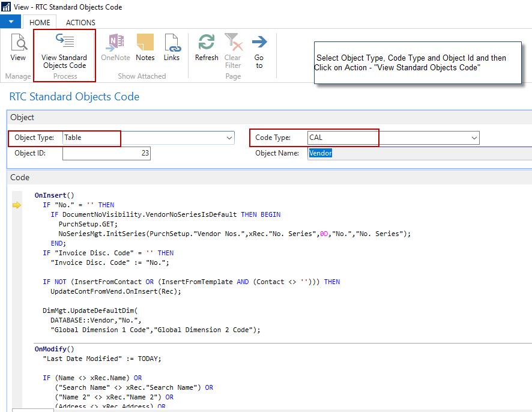
Task: Run View Standard Objects Code action
Action: (64, 51)
